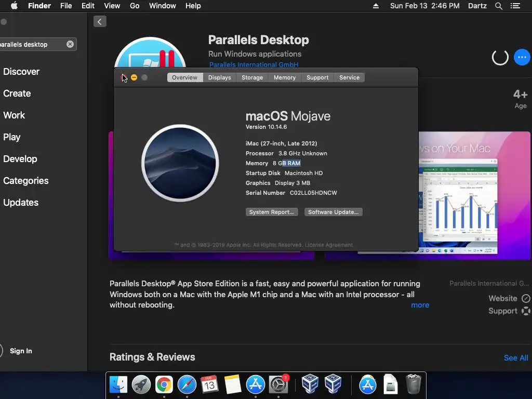The image size is (532, 399).
Task: Click the Version 10.14.6 text
Action: 267,127
